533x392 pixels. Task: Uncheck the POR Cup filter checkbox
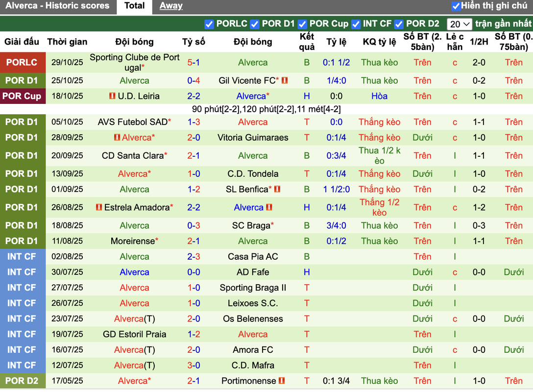(x=302, y=24)
